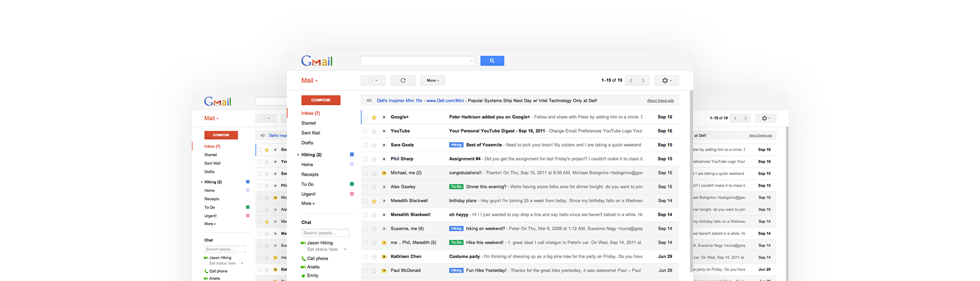The width and height of the screenshot is (980, 281).
Task: Select the Paul McDonald message checkbox
Action: point(365,271)
